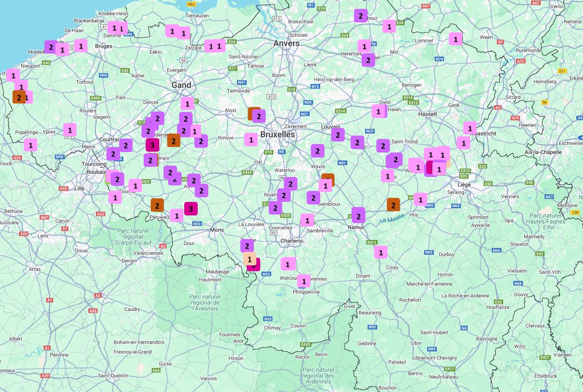Select the pink 1 marker above Ciney
Screen dimensions: 583x392
381,253
